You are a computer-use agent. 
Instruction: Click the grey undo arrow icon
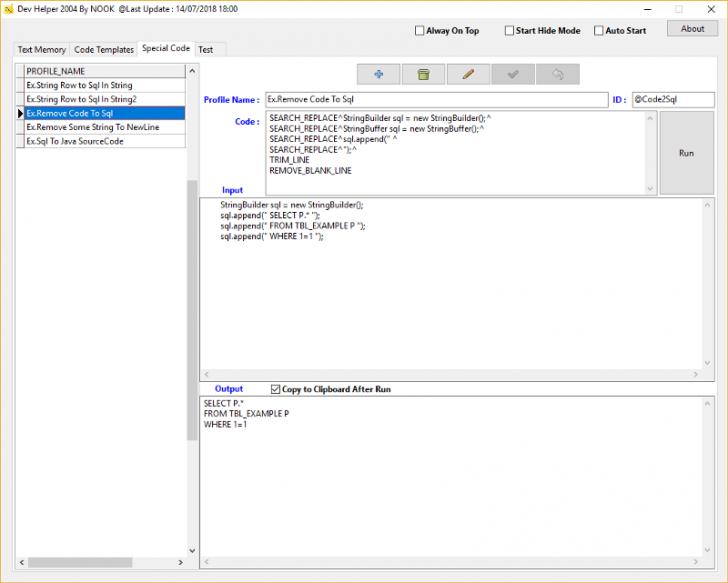pyautogui.click(x=558, y=74)
